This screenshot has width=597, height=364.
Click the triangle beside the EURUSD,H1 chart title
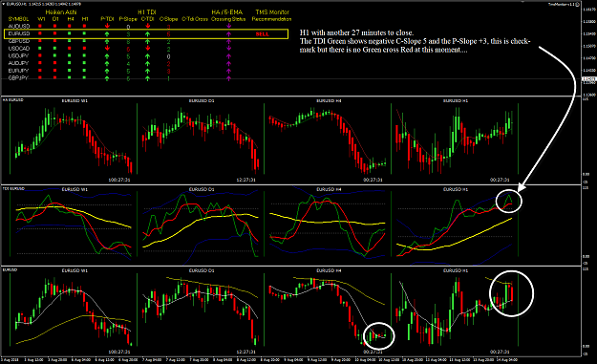point(3,4)
